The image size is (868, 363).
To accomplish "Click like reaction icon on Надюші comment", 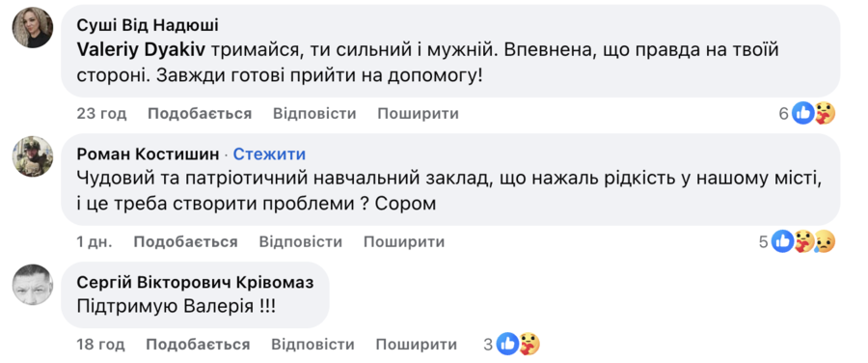I will (x=802, y=114).
